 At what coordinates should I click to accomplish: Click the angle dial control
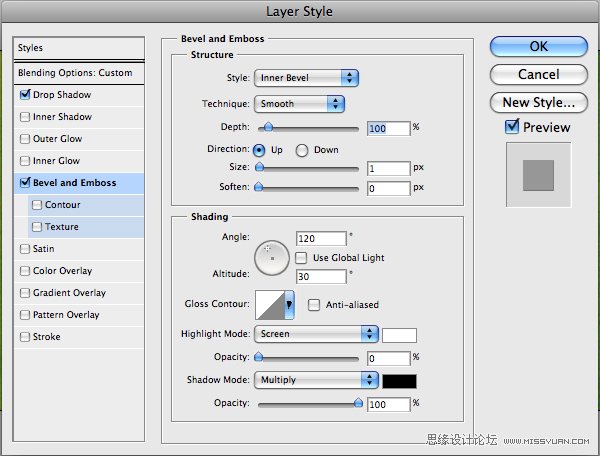pos(272,258)
